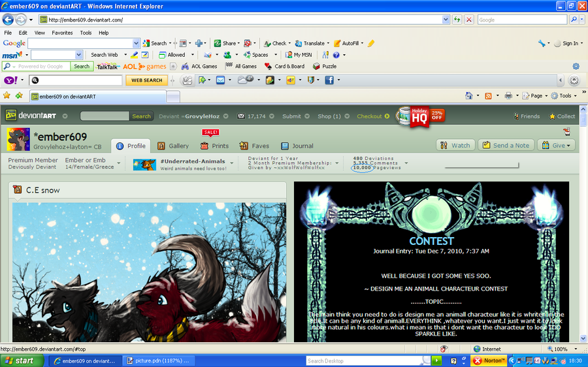The height and width of the screenshot is (367, 588).
Task: Toggle the pop-up blocker Allowed button
Action: 172,55
